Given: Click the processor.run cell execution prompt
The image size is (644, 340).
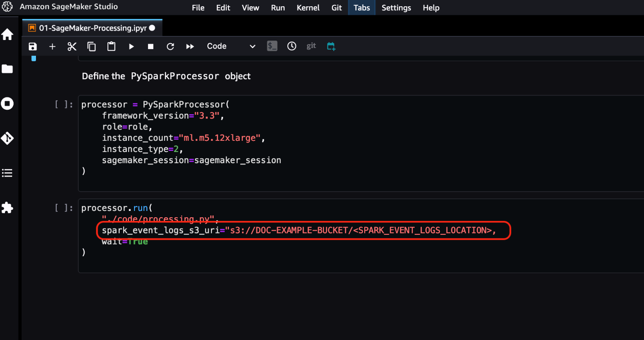Looking at the screenshot, I should (x=63, y=208).
